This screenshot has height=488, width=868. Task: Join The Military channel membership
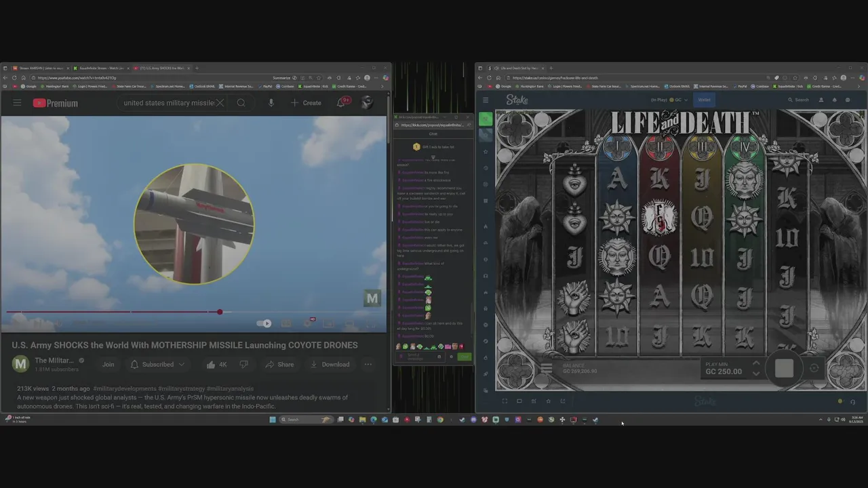(108, 365)
